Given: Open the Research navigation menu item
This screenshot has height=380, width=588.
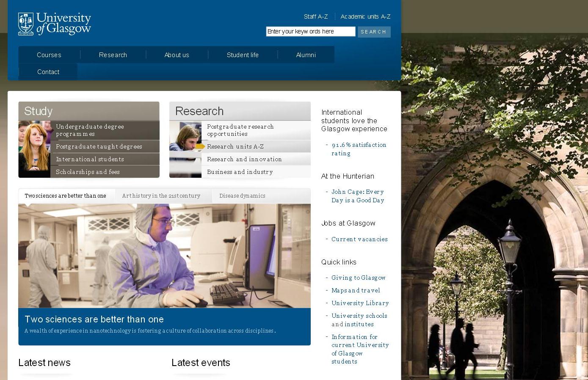Looking at the screenshot, I should pyautogui.click(x=113, y=55).
